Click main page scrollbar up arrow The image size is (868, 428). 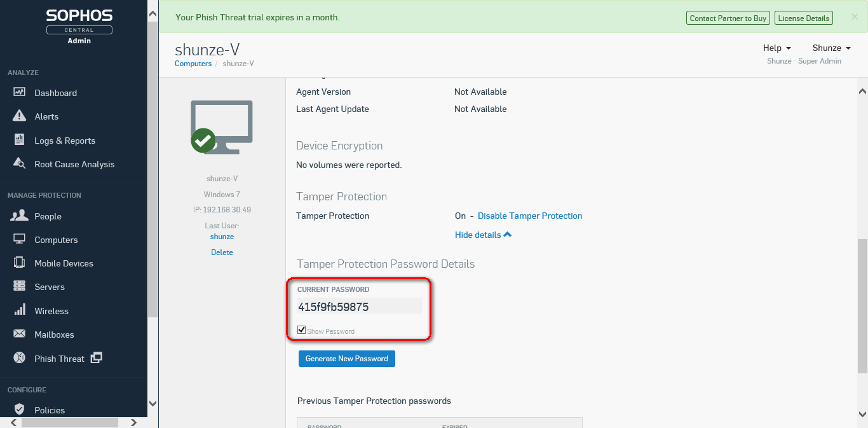(x=862, y=92)
